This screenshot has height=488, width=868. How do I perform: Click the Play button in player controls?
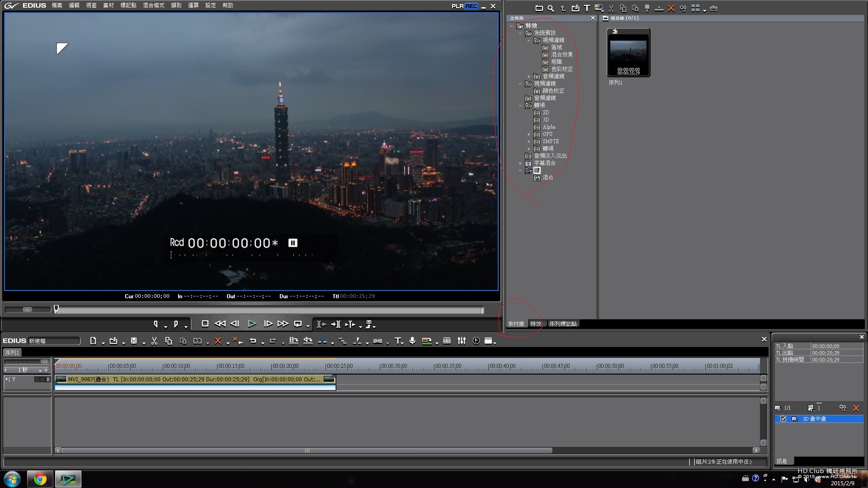click(x=252, y=324)
